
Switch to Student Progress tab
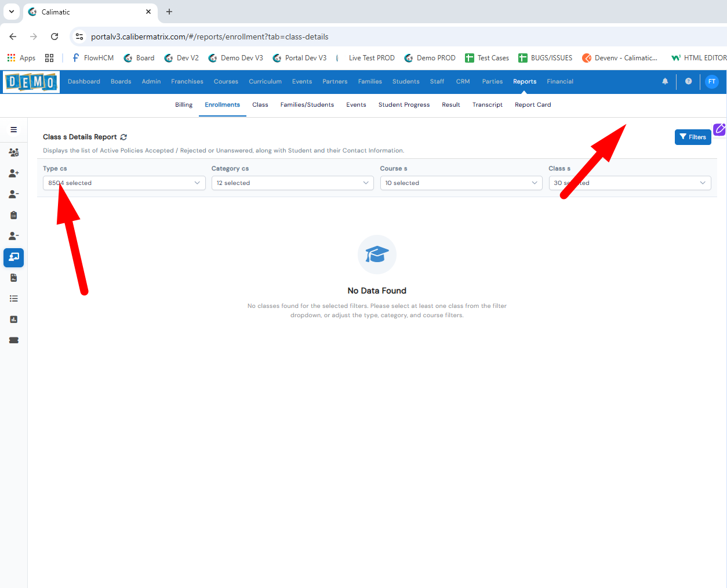[404, 105]
